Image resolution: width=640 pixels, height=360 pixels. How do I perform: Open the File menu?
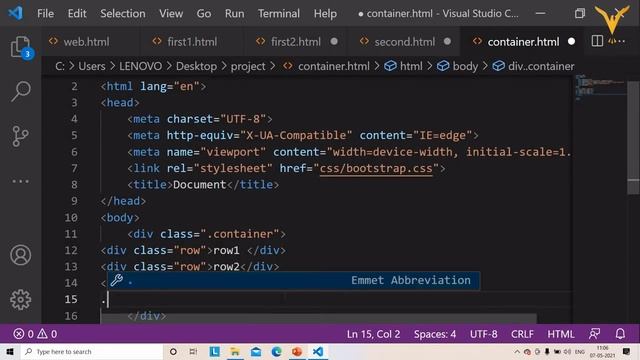coord(45,13)
